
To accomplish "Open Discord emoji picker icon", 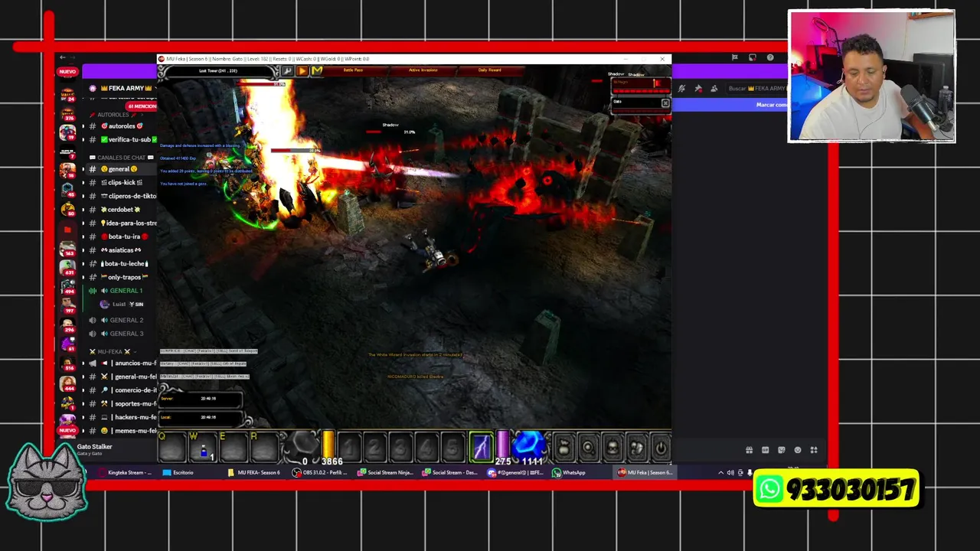I will point(798,450).
